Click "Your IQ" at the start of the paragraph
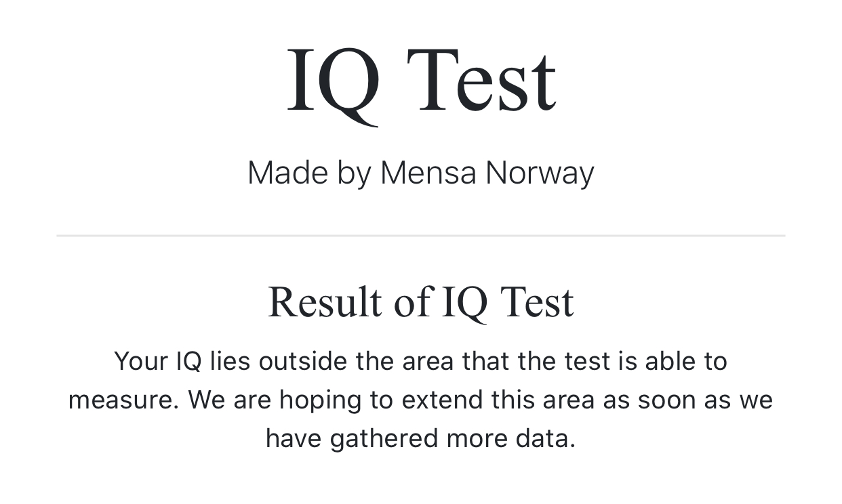Screen dimensions: 842x504 pos(158,361)
